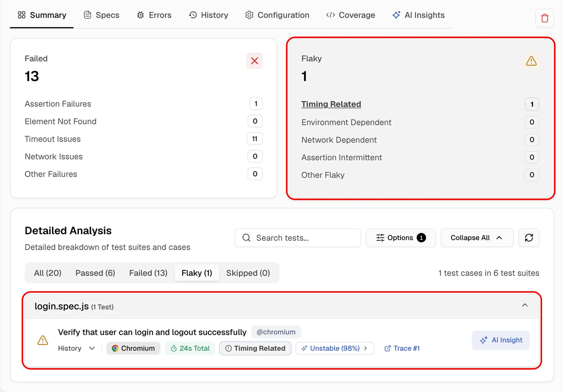
Task: Open the Errors tab
Action: [x=154, y=15]
